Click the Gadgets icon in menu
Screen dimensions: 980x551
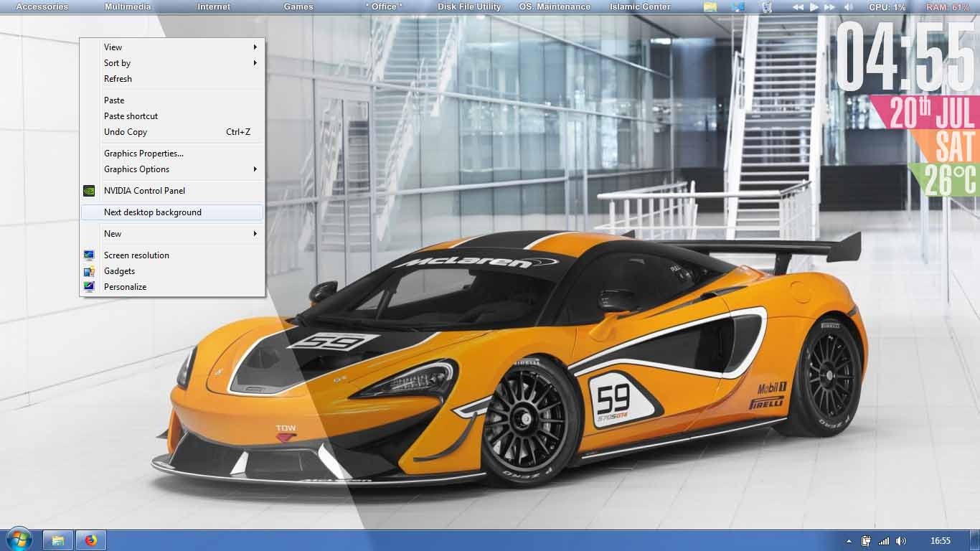pyautogui.click(x=89, y=271)
